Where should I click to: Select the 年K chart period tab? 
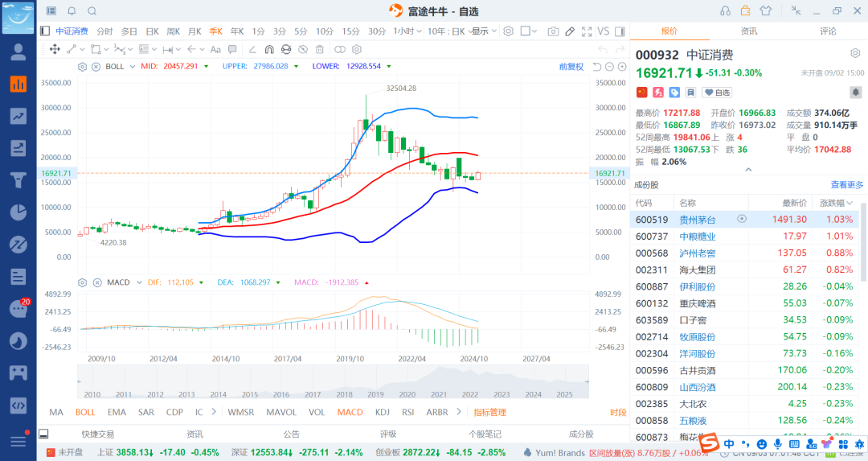(x=236, y=31)
